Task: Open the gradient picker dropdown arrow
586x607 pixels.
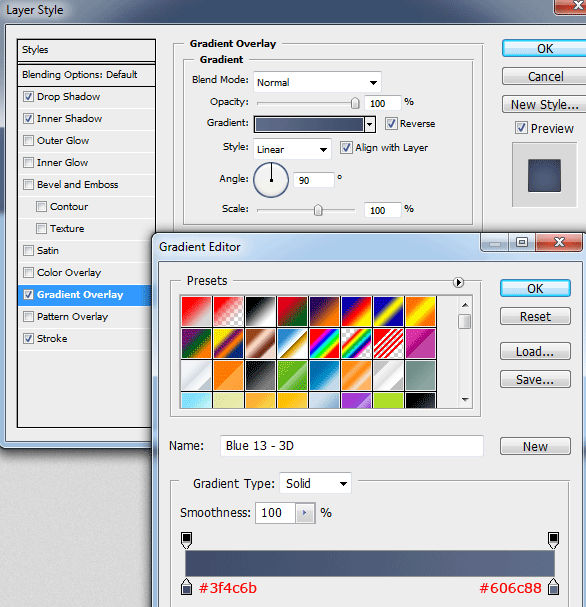Action: click(370, 124)
